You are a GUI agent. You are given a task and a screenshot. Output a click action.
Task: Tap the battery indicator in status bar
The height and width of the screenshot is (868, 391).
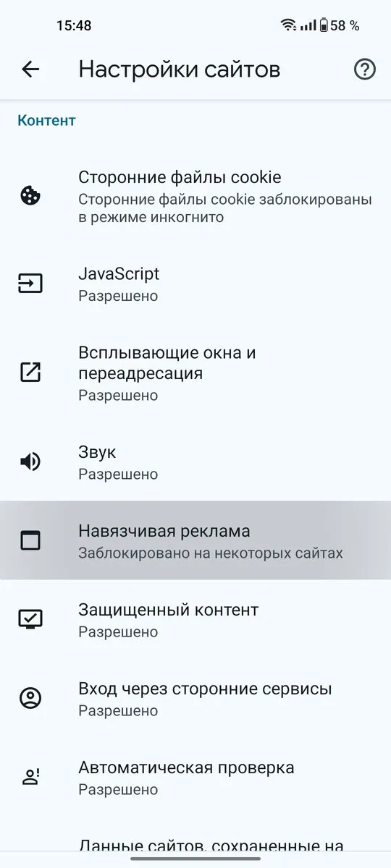[x=324, y=25]
